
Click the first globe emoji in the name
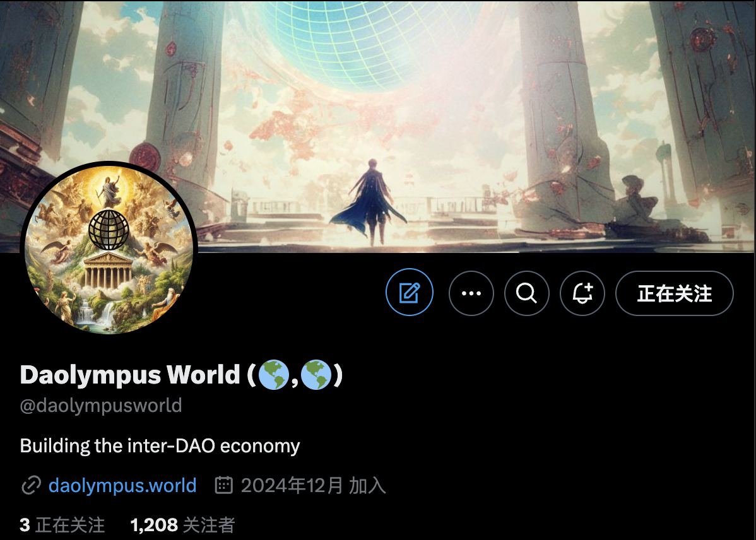tap(274, 375)
